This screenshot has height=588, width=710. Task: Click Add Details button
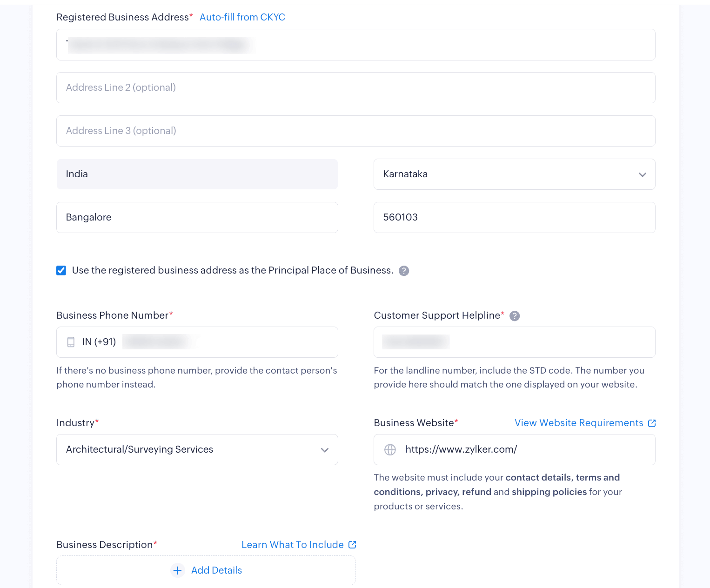click(x=216, y=570)
